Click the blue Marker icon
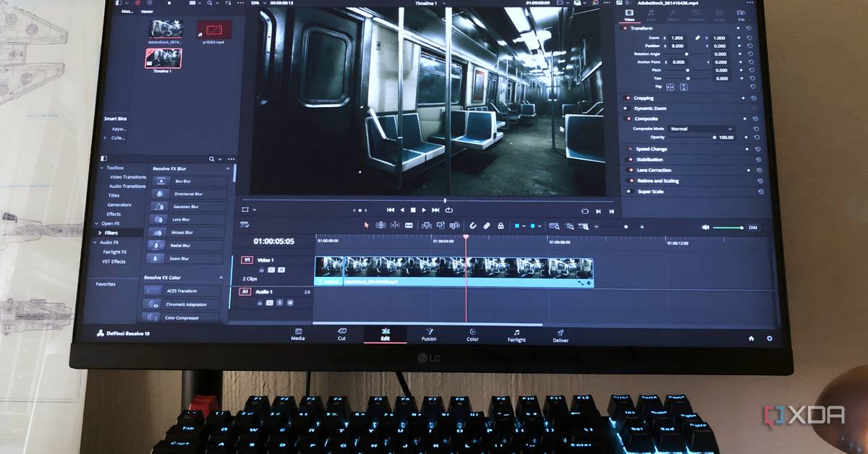Viewport: 868px width, 454px height. pos(532,226)
